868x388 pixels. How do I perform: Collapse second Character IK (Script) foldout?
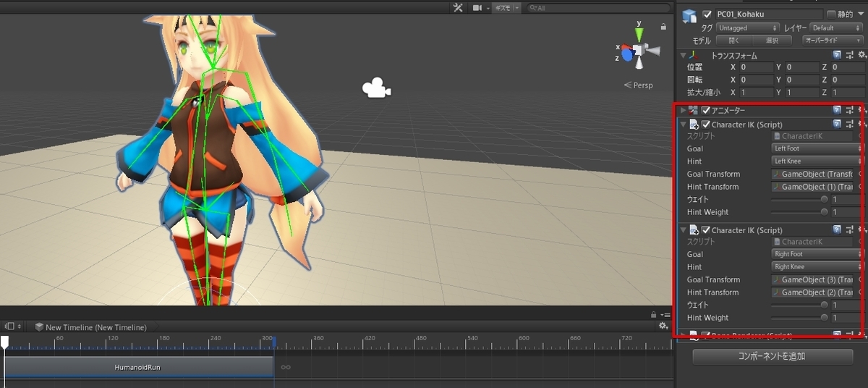pyautogui.click(x=683, y=230)
